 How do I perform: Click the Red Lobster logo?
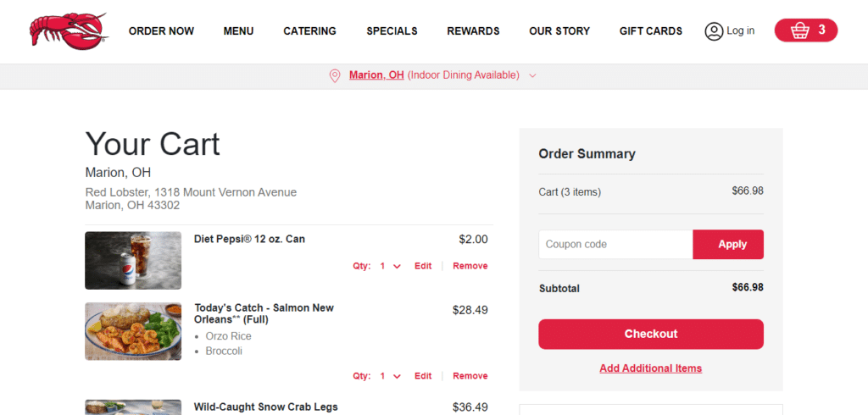coord(69,31)
